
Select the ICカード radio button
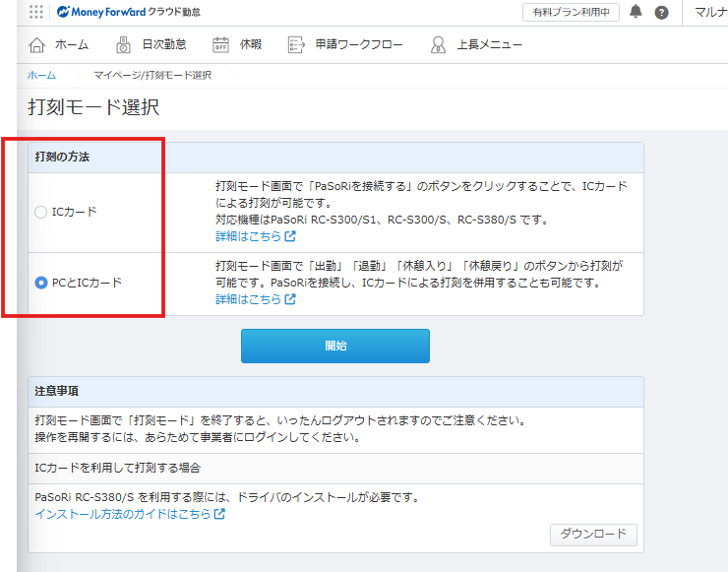pos(40,212)
